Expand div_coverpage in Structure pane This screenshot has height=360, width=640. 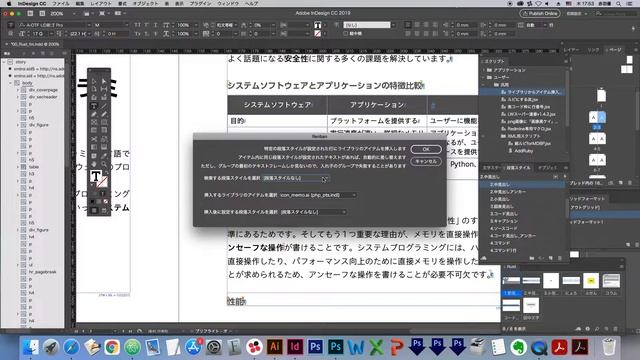click(18, 90)
